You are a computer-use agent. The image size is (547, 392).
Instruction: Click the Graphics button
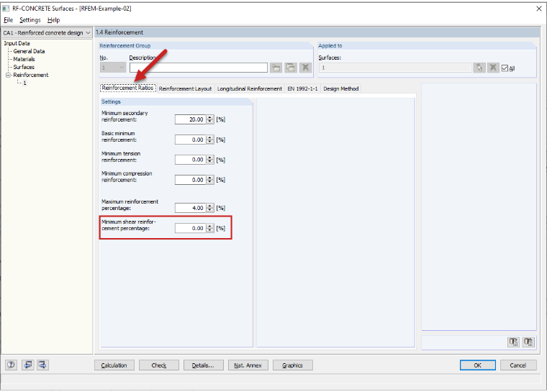[x=293, y=365]
